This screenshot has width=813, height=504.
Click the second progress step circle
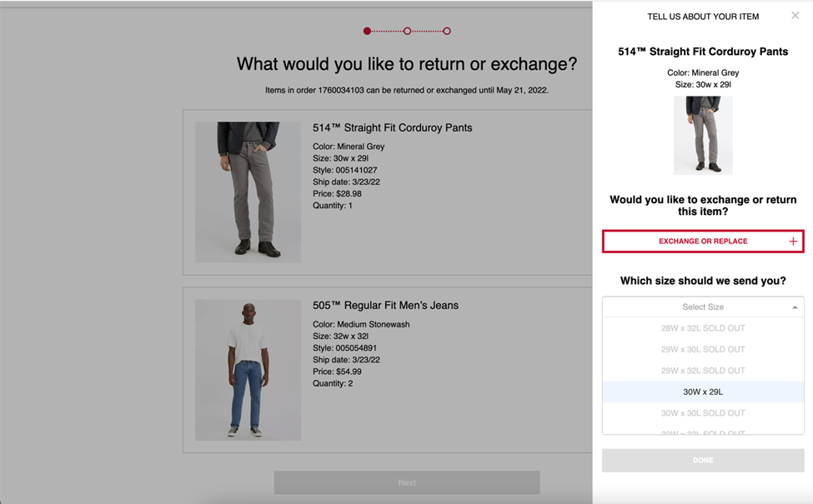[407, 31]
